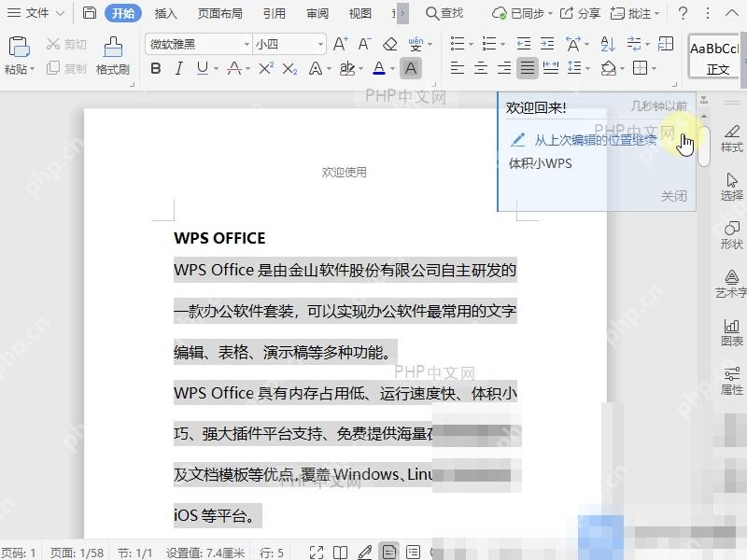Click the Cut (剪切) scissors icon
This screenshot has width=747, height=560.
click(53, 44)
